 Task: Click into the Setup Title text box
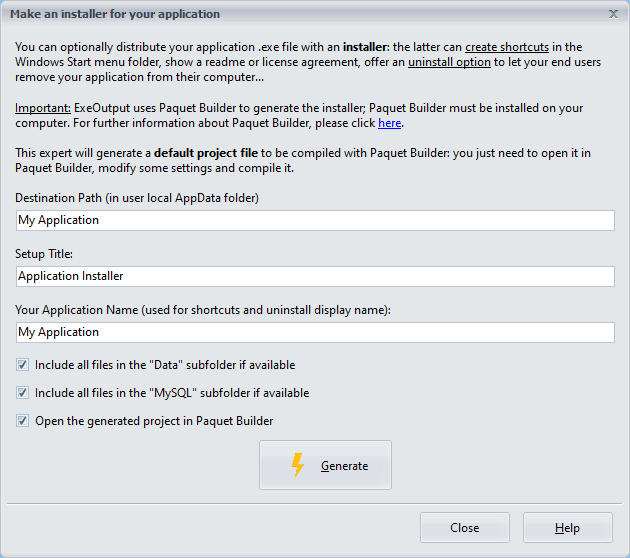315,276
